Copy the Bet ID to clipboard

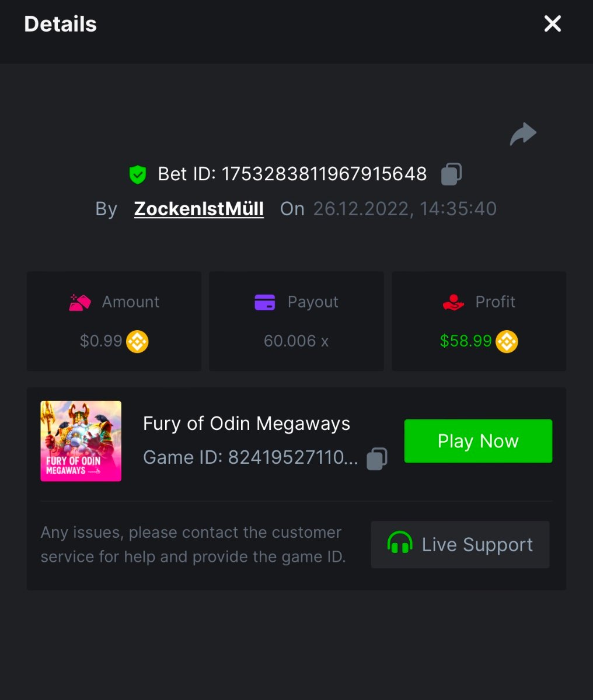tap(451, 174)
